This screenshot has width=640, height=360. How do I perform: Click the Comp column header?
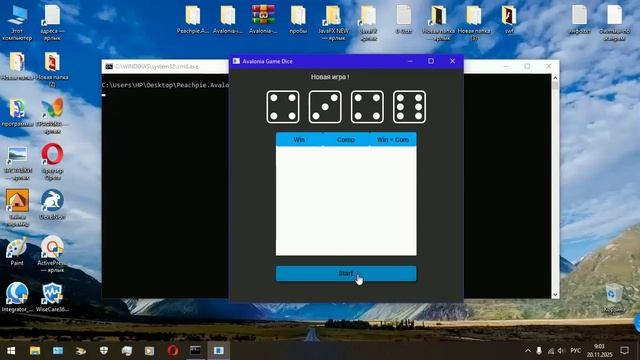point(346,140)
